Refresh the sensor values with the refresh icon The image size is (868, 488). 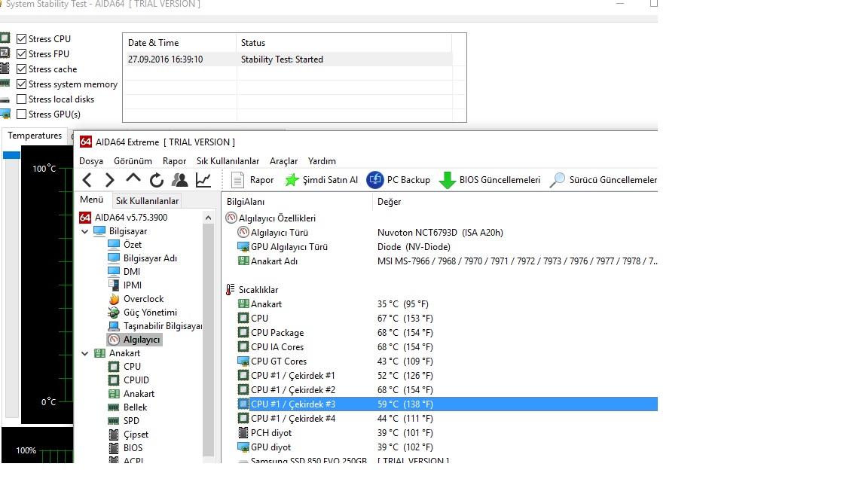click(x=157, y=180)
